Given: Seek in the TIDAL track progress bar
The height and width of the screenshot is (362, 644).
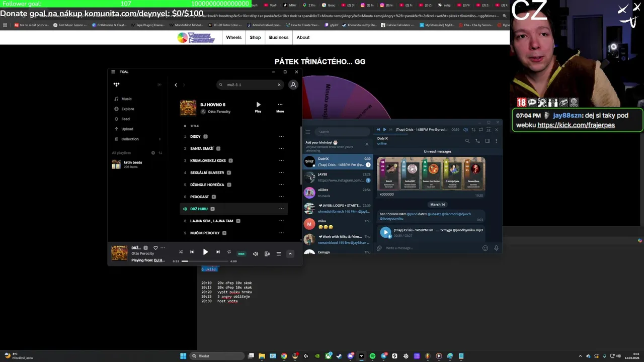Looking at the screenshot, I should [205, 261].
